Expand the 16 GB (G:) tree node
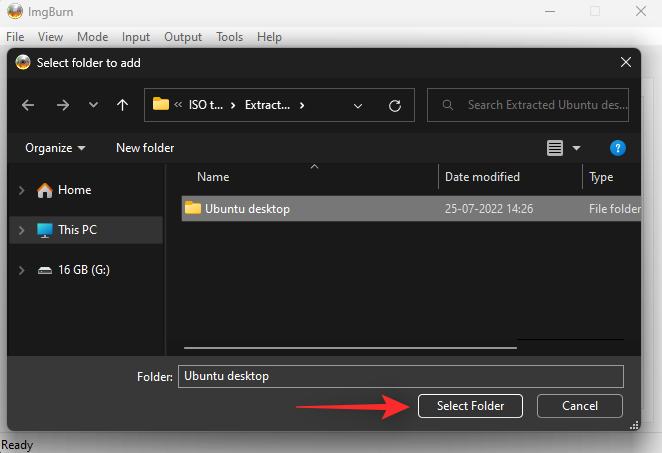 coord(22,270)
